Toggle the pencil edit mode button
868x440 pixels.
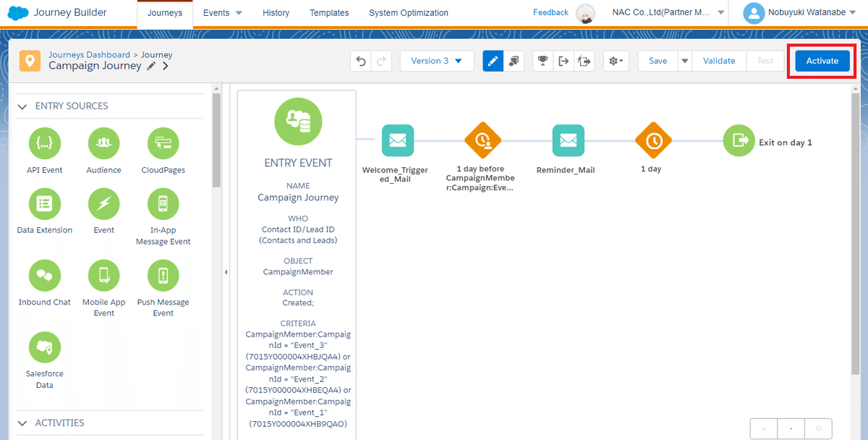(x=493, y=61)
